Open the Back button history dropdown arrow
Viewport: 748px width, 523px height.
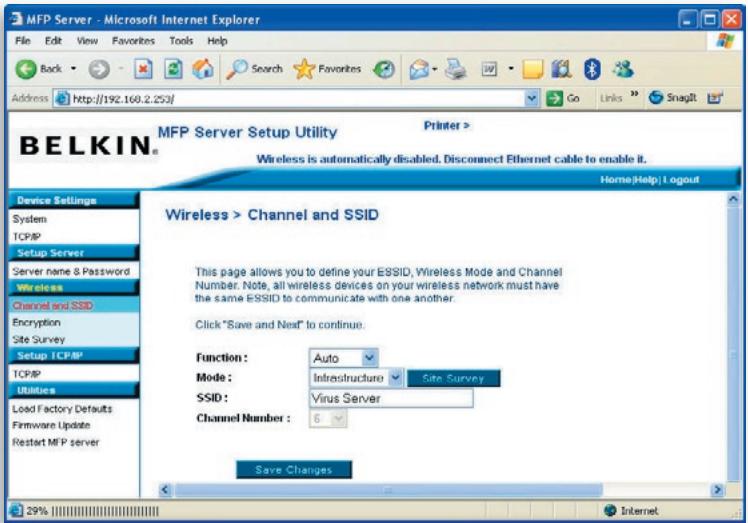tap(73, 69)
